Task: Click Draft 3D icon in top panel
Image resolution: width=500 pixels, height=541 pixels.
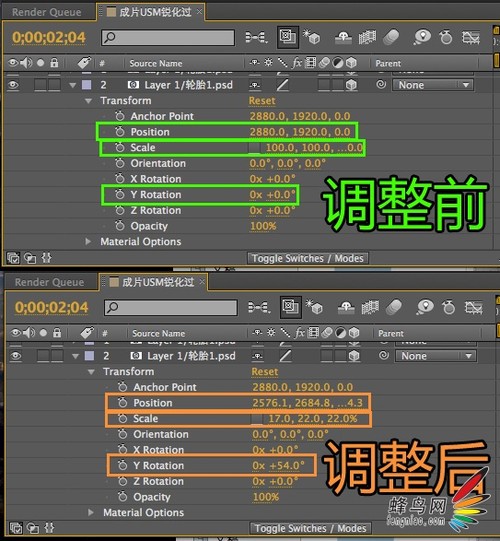Action: [x=312, y=37]
